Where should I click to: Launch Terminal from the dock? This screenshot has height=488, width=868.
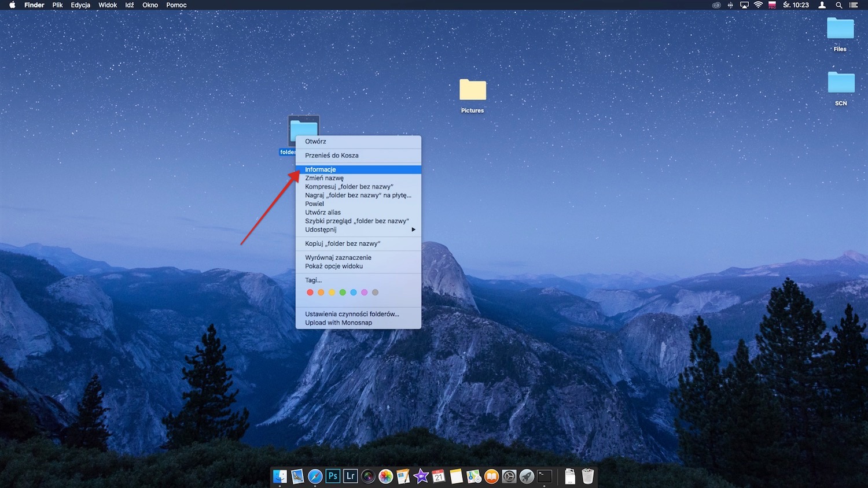click(544, 476)
